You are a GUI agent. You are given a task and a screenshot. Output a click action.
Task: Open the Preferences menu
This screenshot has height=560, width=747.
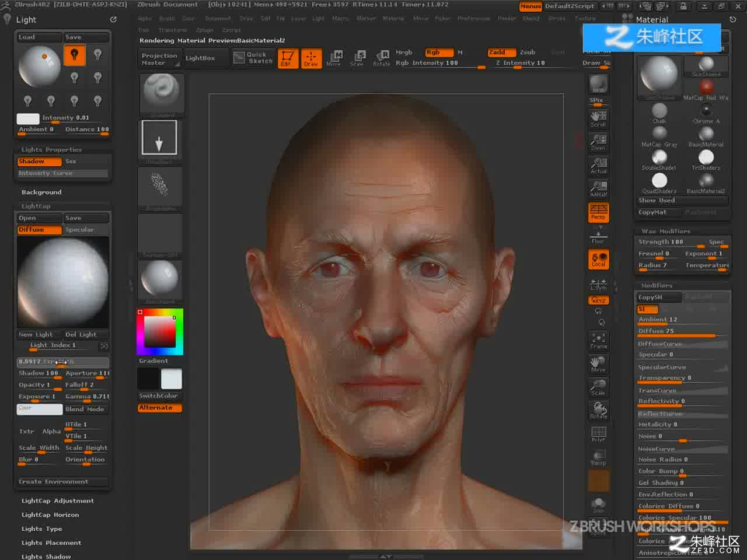pyautogui.click(x=474, y=19)
